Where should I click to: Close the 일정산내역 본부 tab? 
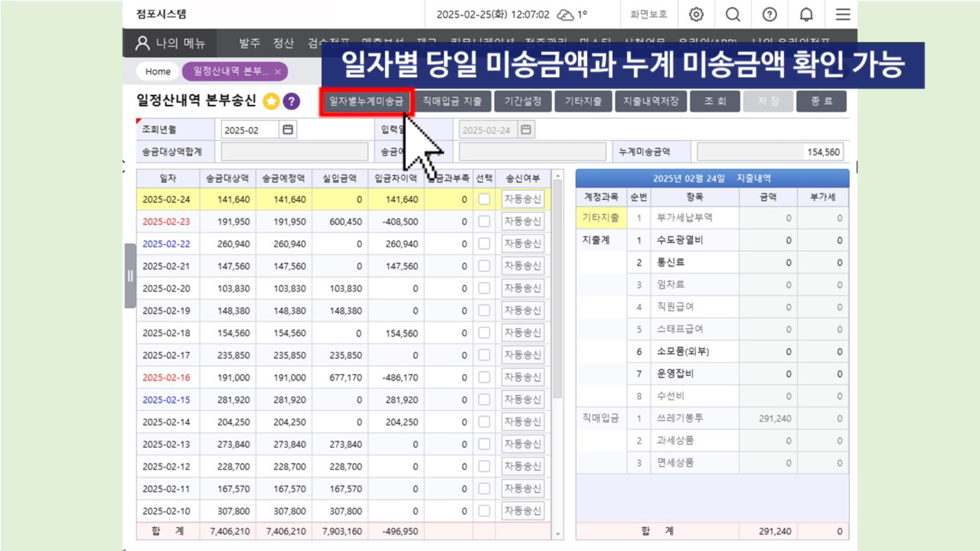click(x=278, y=72)
